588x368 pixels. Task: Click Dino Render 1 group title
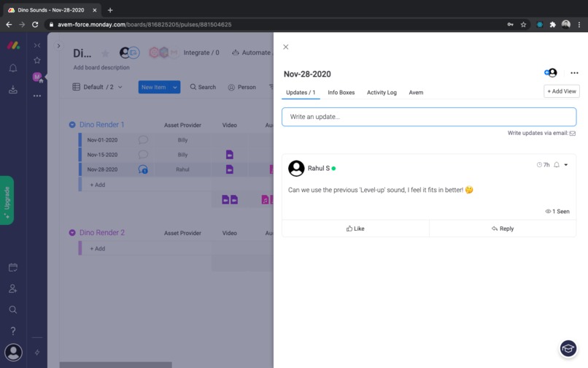[101, 125]
